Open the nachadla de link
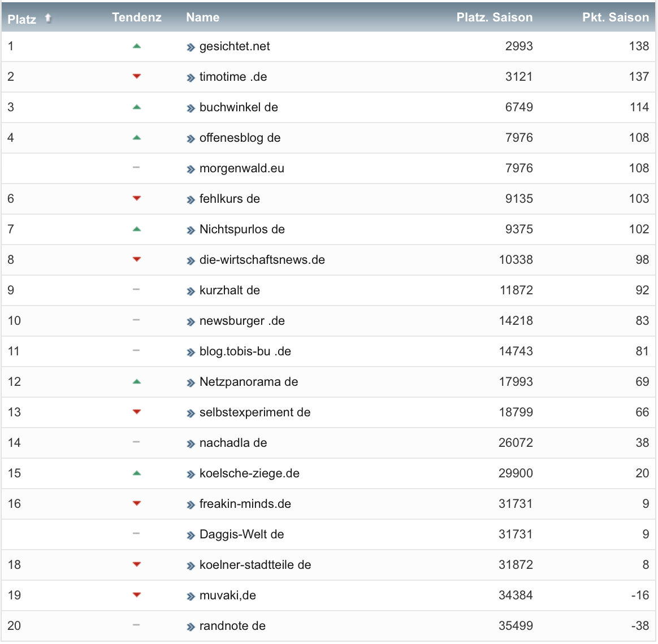Screen dimensions: 658x644 tap(233, 443)
